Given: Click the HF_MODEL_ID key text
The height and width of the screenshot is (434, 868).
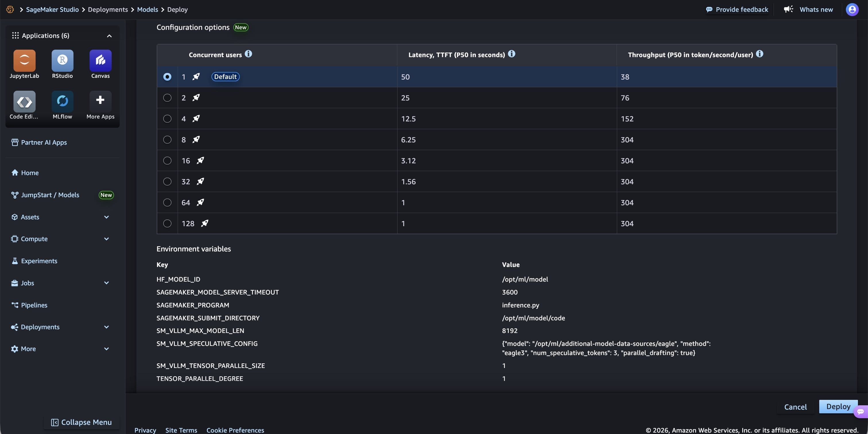Looking at the screenshot, I should click(x=178, y=279).
